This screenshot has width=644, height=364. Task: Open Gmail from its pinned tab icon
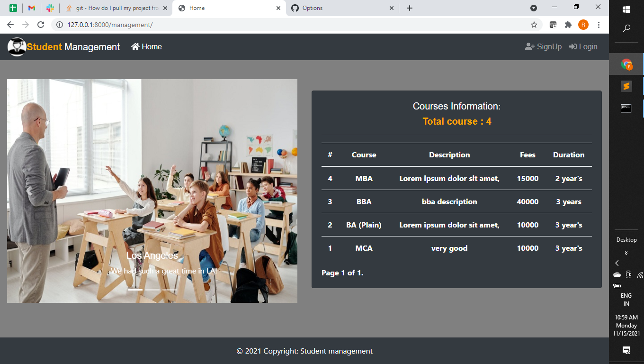[x=31, y=8]
